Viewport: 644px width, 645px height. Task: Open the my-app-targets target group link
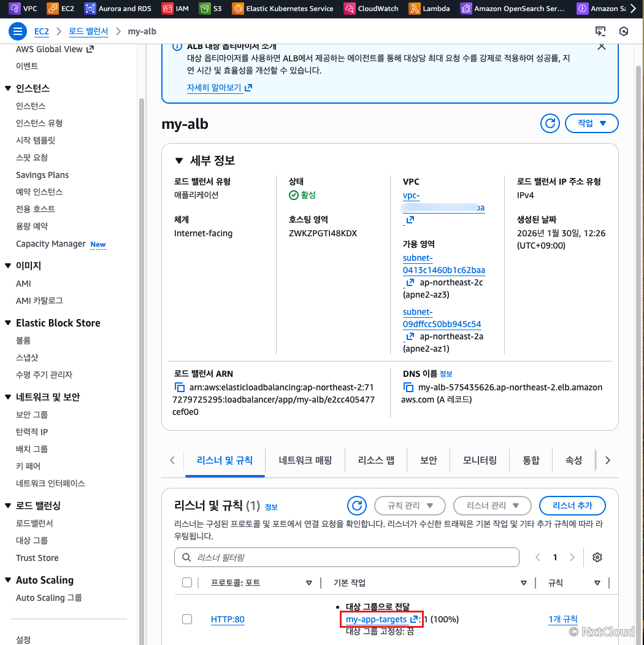pyautogui.click(x=381, y=619)
